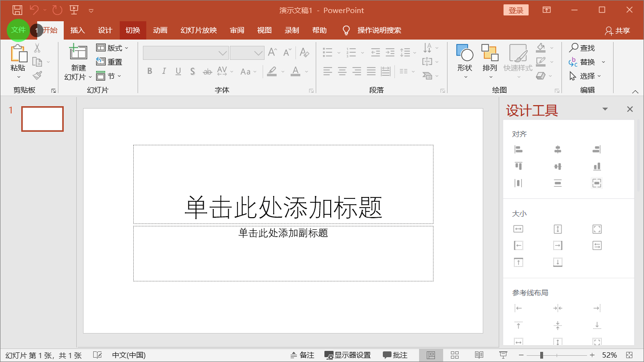Collapse the ribbon with the chevron
Screen dimensions: 644x362
pyautogui.click(x=635, y=92)
